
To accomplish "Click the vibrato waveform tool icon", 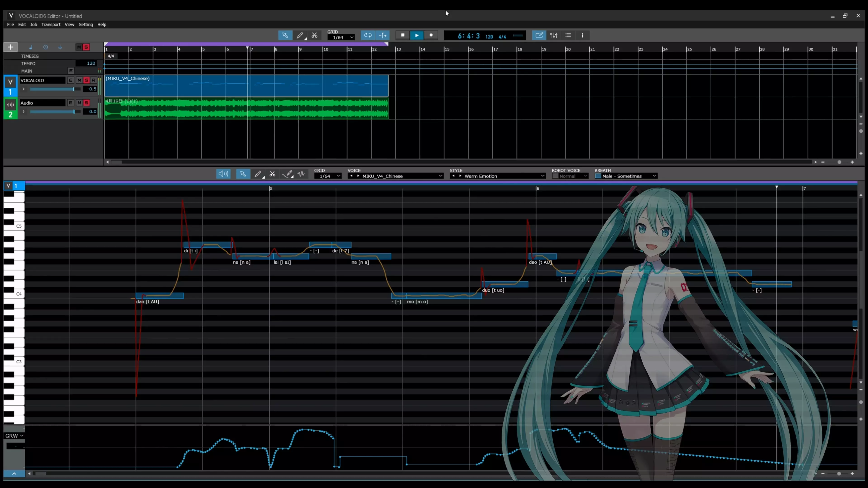I will (x=302, y=174).
